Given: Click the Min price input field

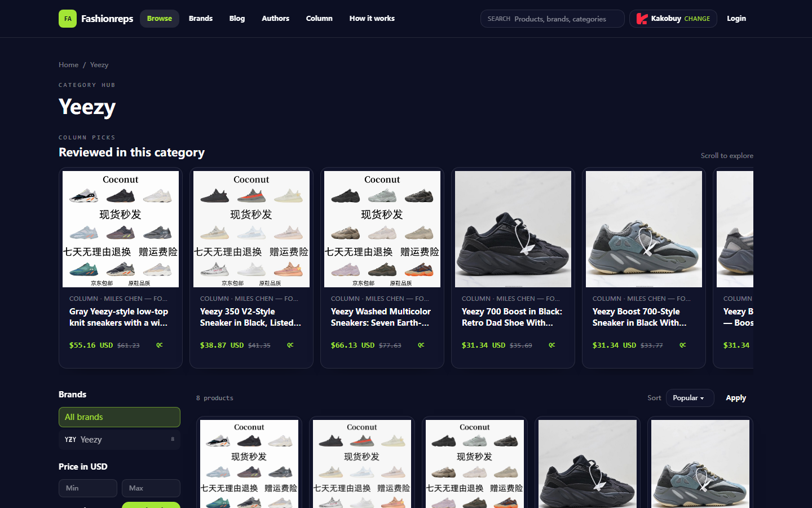Looking at the screenshot, I should tap(88, 488).
